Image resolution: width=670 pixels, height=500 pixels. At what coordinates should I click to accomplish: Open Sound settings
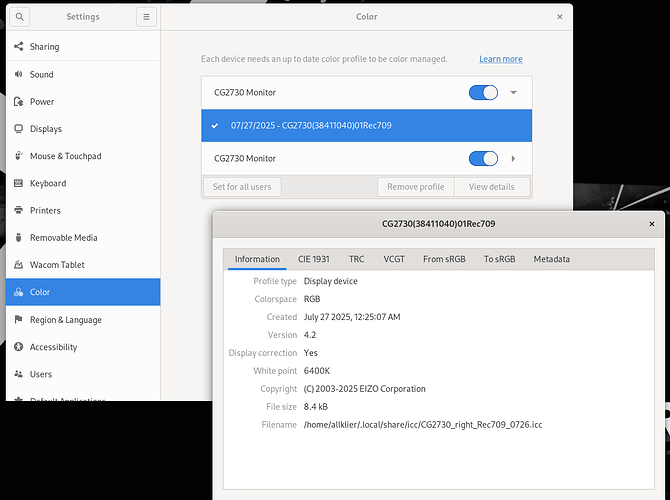coord(83,74)
